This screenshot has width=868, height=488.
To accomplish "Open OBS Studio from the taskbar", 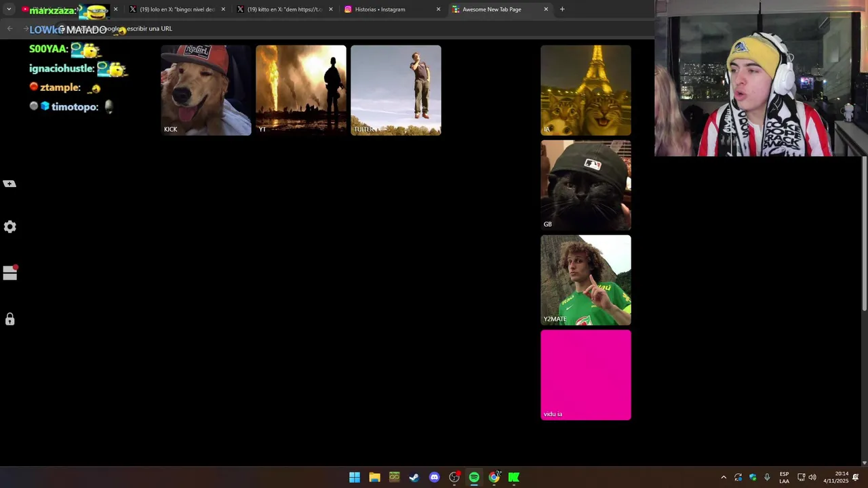I will [x=454, y=477].
